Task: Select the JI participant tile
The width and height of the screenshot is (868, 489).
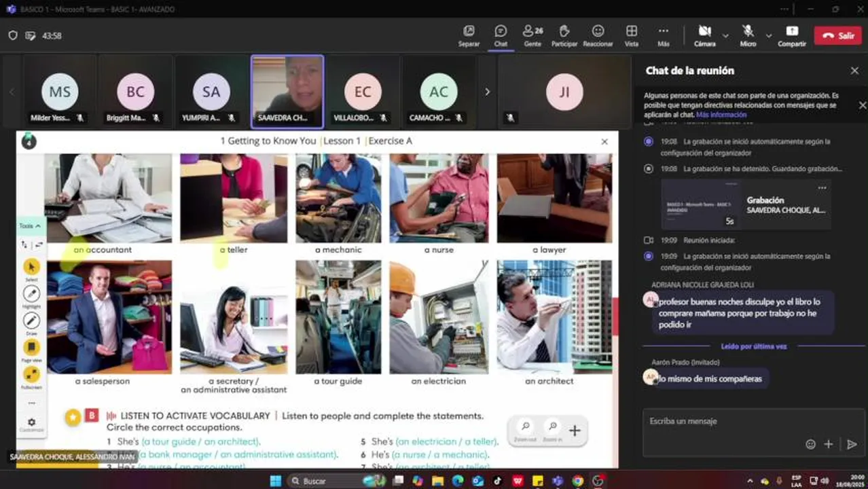Action: [x=564, y=91]
